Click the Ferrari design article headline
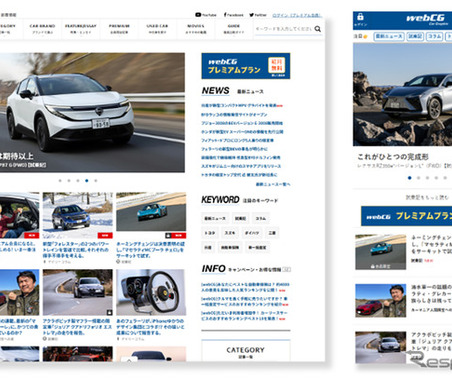Screen dimensions: 452x380 [150, 327]
